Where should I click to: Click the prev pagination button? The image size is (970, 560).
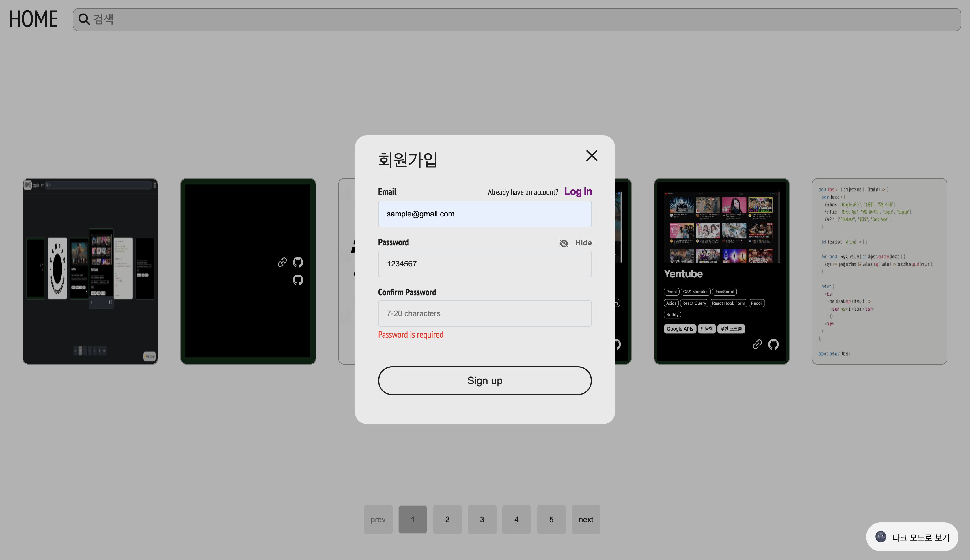[378, 519]
